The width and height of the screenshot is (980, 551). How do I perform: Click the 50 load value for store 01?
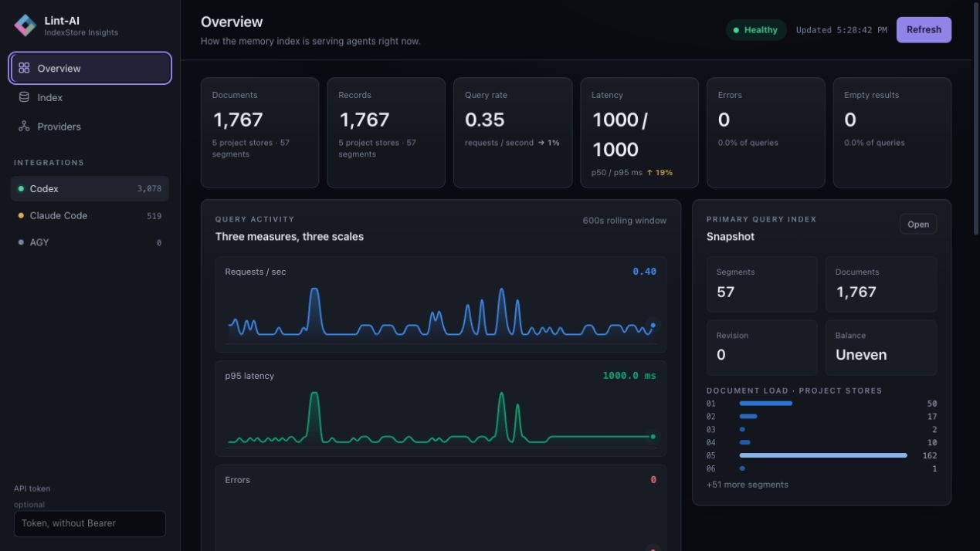[932, 404]
